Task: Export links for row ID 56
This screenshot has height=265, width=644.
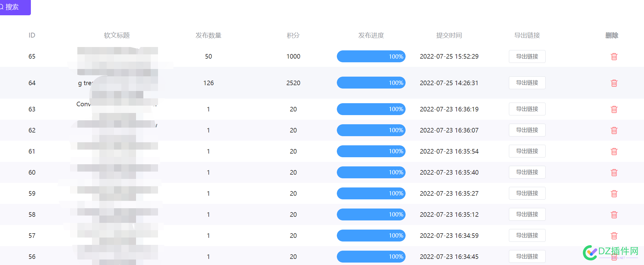Action: (x=527, y=256)
